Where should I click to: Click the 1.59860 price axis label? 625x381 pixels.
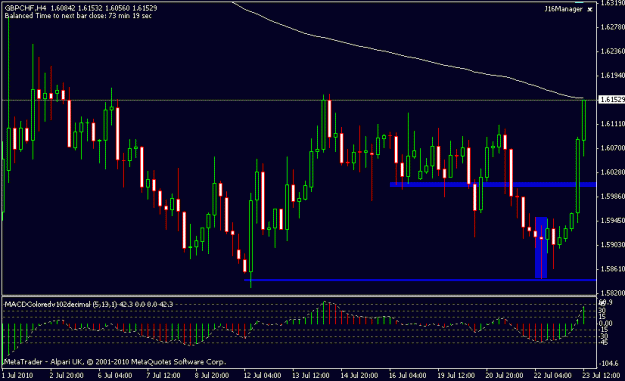click(x=612, y=196)
